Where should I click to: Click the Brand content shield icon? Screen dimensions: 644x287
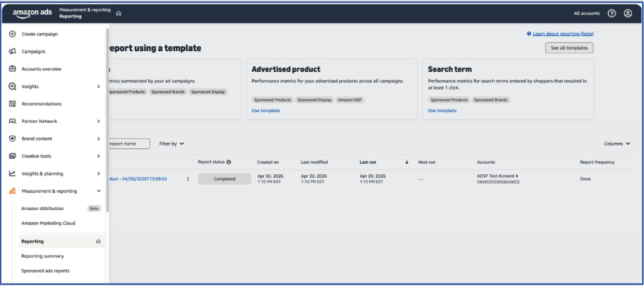coord(13,139)
